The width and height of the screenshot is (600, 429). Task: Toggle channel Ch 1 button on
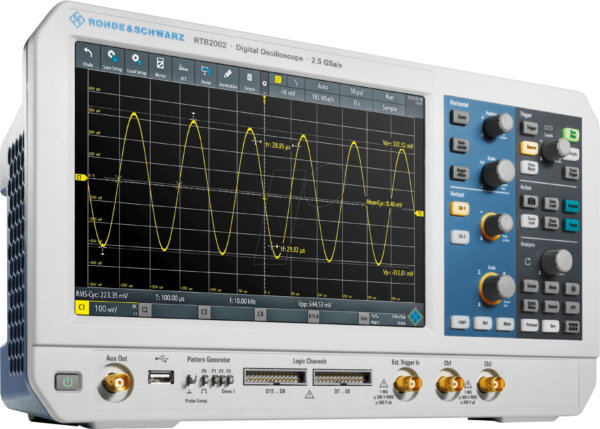point(462,207)
